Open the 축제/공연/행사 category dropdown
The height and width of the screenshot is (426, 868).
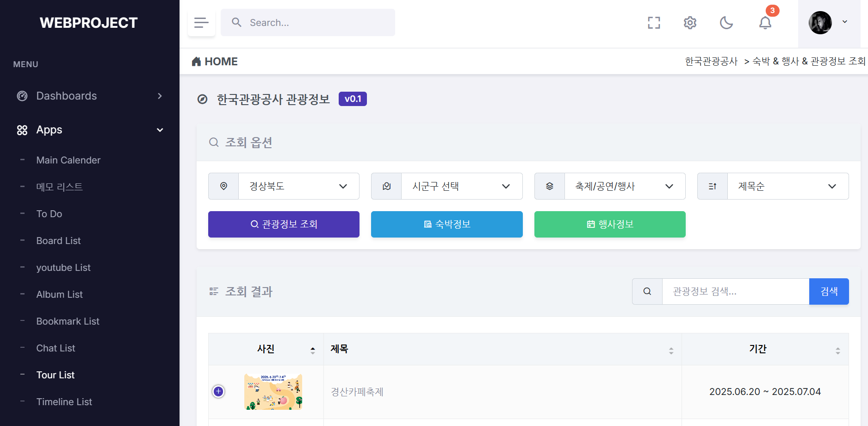(x=624, y=186)
